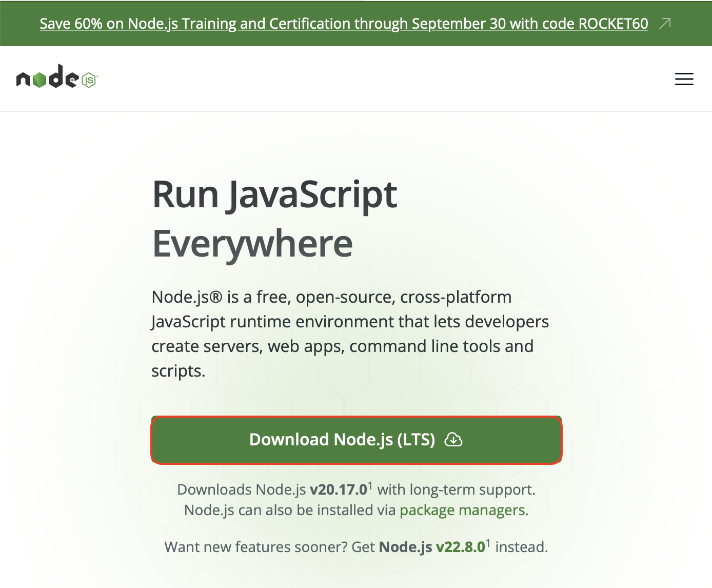Click the Run JavaScript Everywhere heading
Screen dimensions: 712x588
click(x=275, y=219)
